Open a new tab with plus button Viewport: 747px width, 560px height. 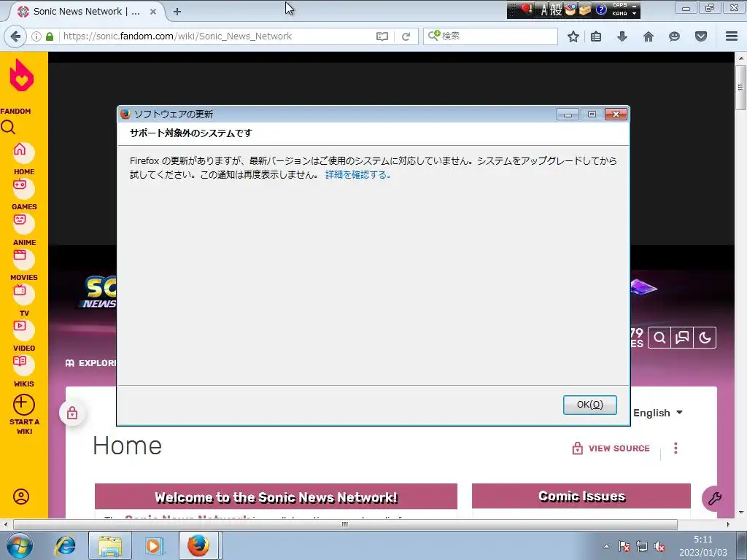tap(177, 12)
